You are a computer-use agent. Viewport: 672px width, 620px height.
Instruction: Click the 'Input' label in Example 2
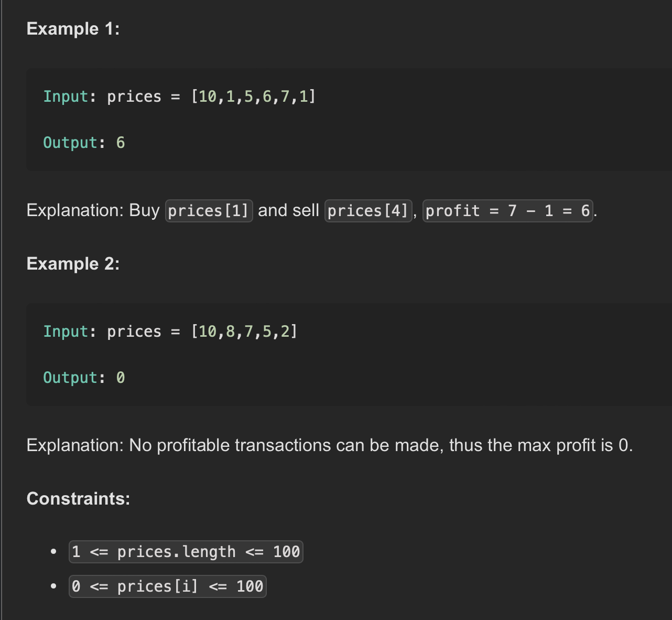pos(66,332)
